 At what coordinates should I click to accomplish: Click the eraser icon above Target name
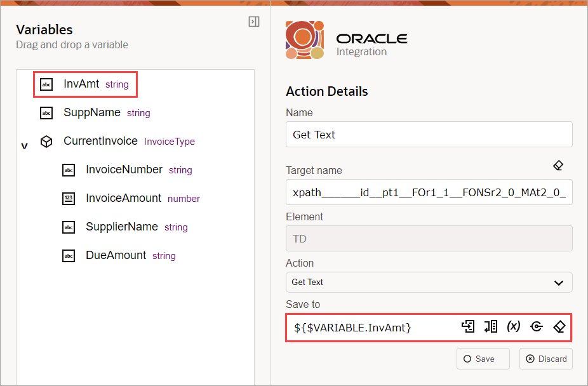pos(558,165)
